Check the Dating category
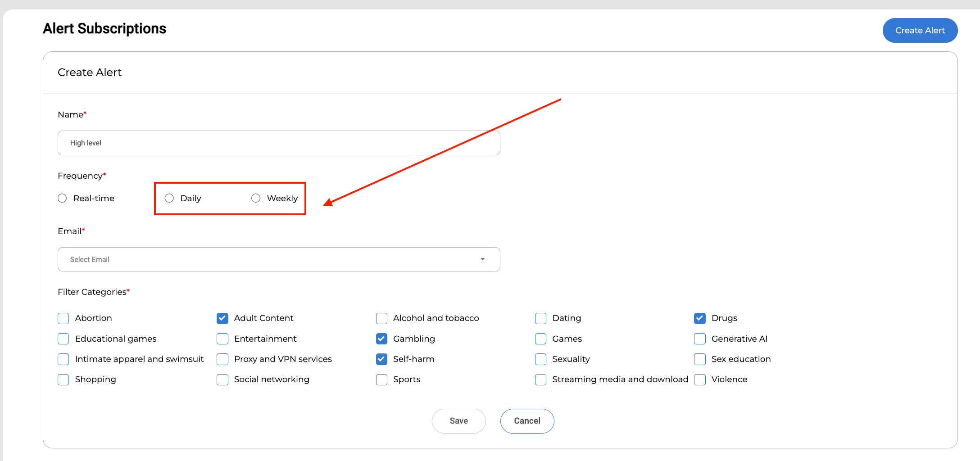980x461 pixels. (x=540, y=318)
